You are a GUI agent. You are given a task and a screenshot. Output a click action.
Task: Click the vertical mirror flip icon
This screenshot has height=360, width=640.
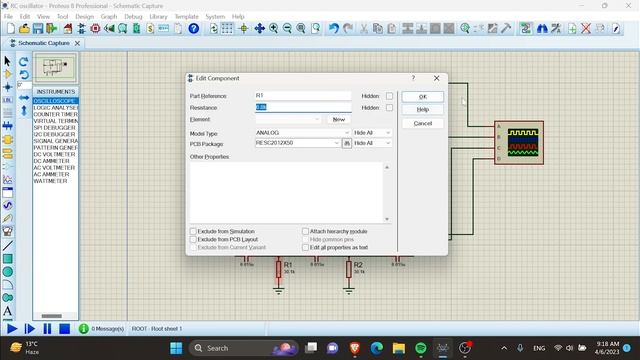24,110
